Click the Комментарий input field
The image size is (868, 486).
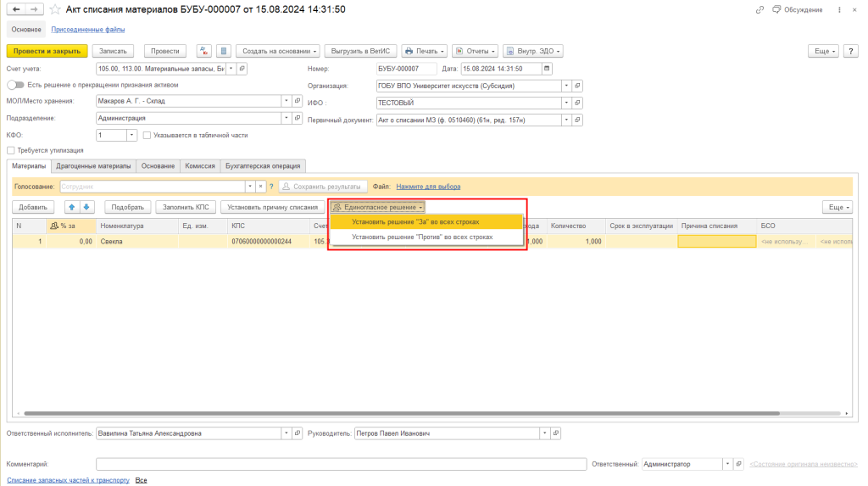tap(341, 464)
